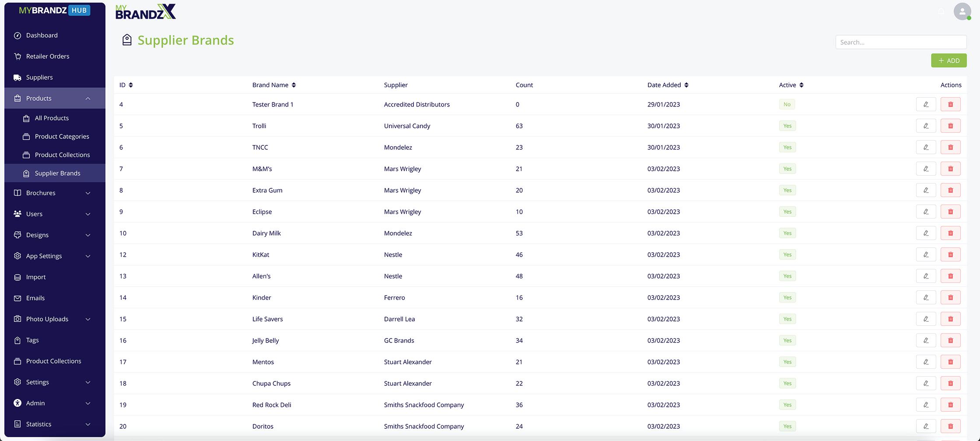Click the GC Brands supplier cell
This screenshot has width=980, height=441.
point(399,340)
